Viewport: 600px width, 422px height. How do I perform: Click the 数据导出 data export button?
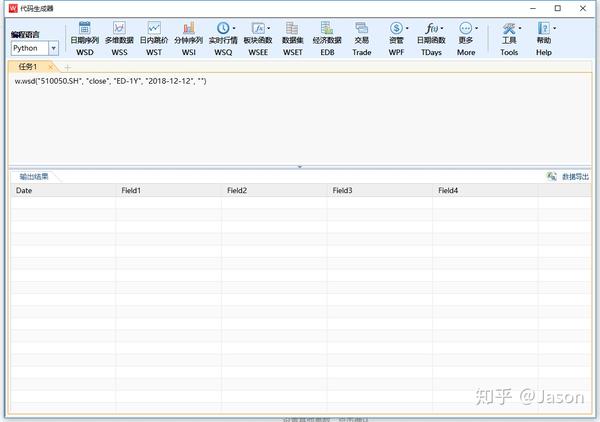click(x=568, y=176)
